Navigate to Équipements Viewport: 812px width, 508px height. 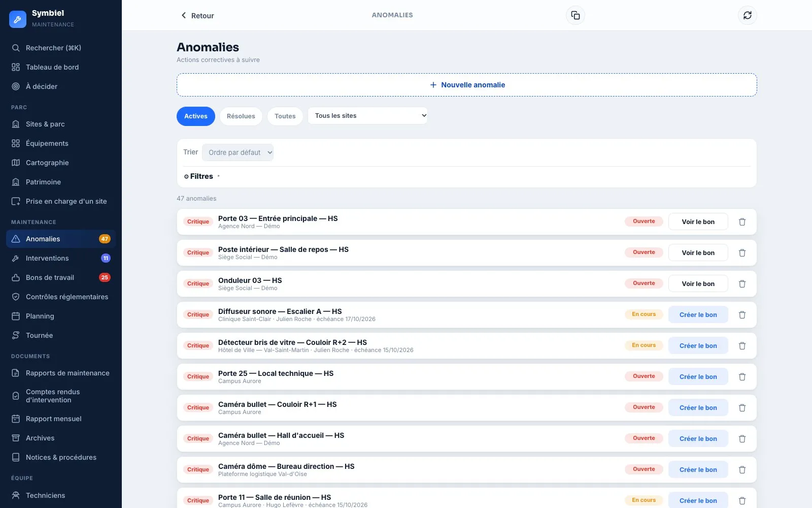[61, 143]
